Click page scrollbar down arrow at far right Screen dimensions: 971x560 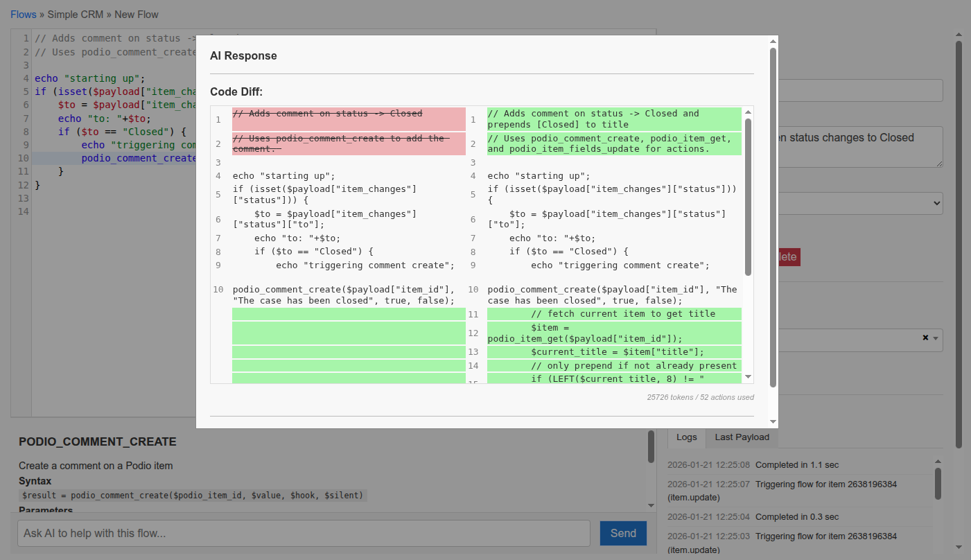pyautogui.click(x=959, y=547)
